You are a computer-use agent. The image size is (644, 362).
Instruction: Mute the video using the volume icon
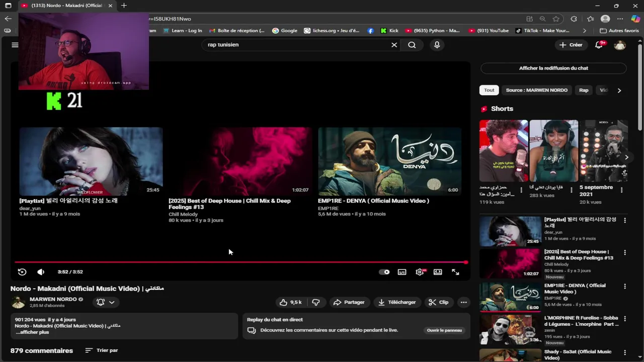(x=41, y=272)
